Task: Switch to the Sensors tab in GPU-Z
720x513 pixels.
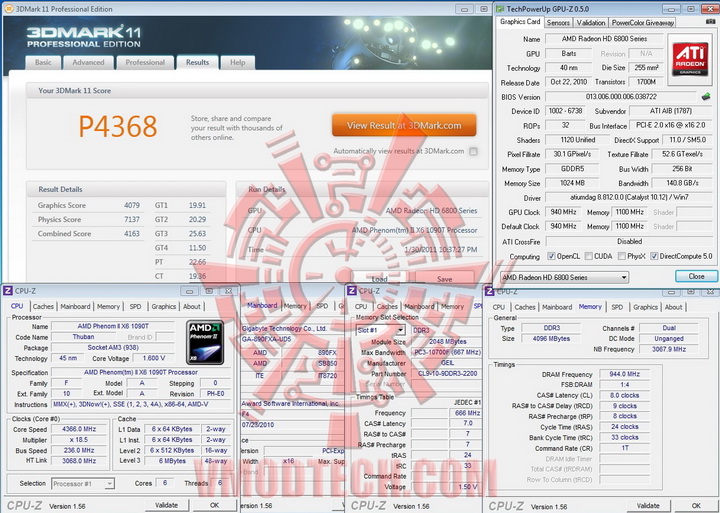Action: 558,23
